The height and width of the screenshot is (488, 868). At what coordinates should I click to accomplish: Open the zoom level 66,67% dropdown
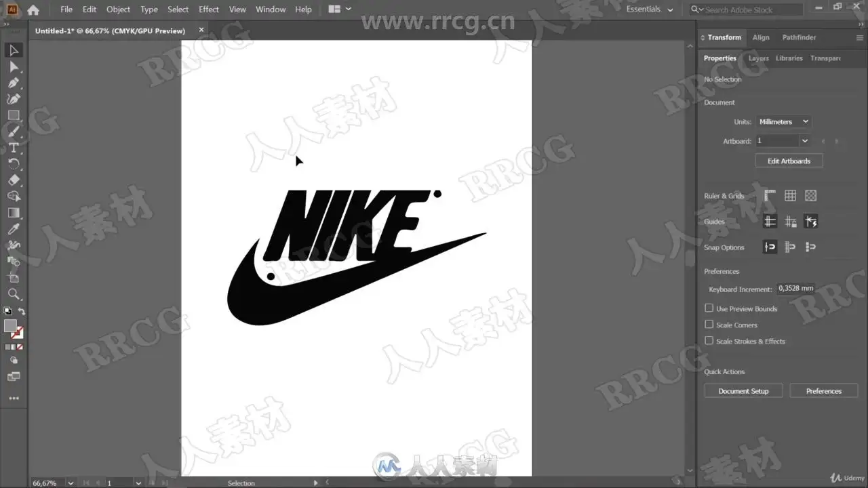pos(71,483)
